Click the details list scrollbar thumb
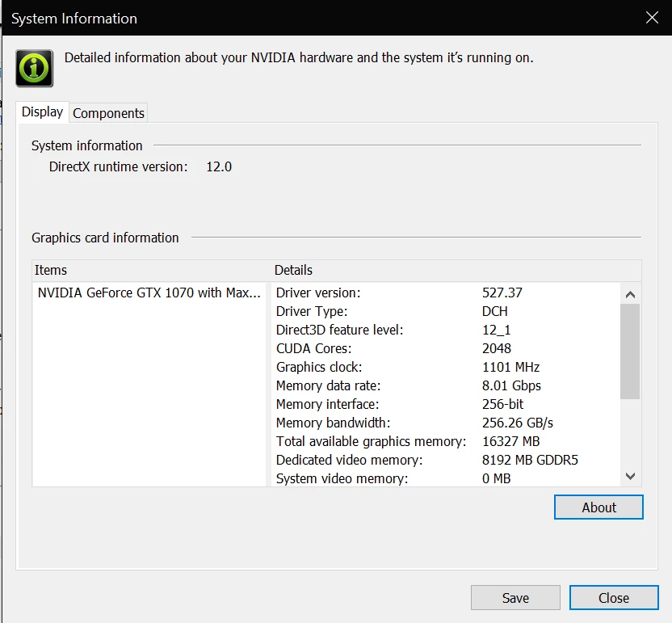The height and width of the screenshot is (623, 672). pos(630,351)
